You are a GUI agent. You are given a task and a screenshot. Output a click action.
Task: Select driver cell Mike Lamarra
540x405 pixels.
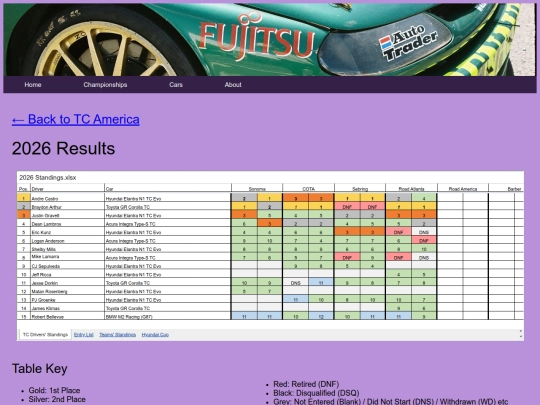[67, 257]
